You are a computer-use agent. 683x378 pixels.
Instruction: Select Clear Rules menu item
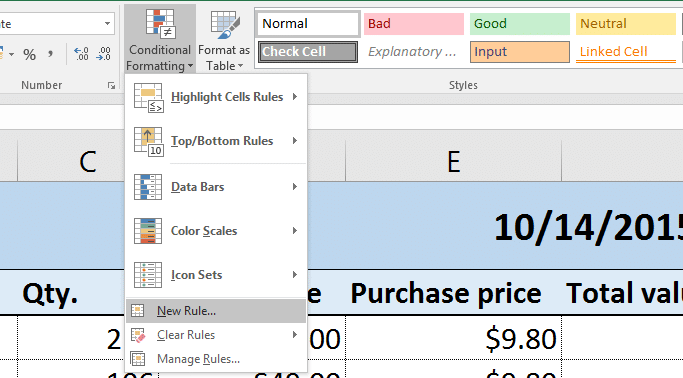216,335
